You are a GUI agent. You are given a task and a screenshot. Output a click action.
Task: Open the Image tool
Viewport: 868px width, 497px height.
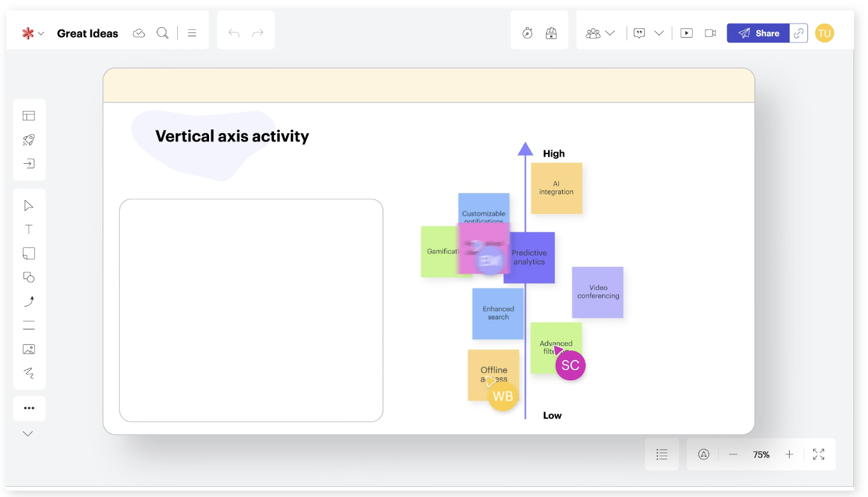29,349
